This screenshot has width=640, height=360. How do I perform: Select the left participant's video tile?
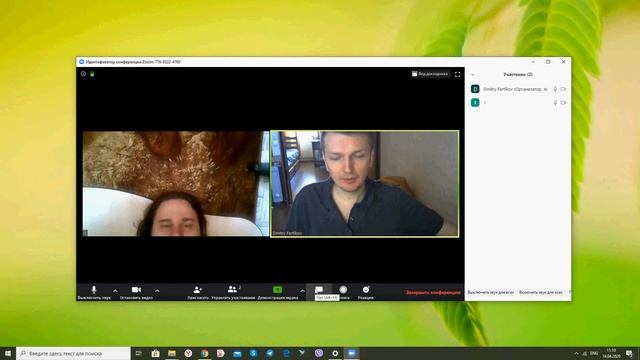tap(176, 184)
